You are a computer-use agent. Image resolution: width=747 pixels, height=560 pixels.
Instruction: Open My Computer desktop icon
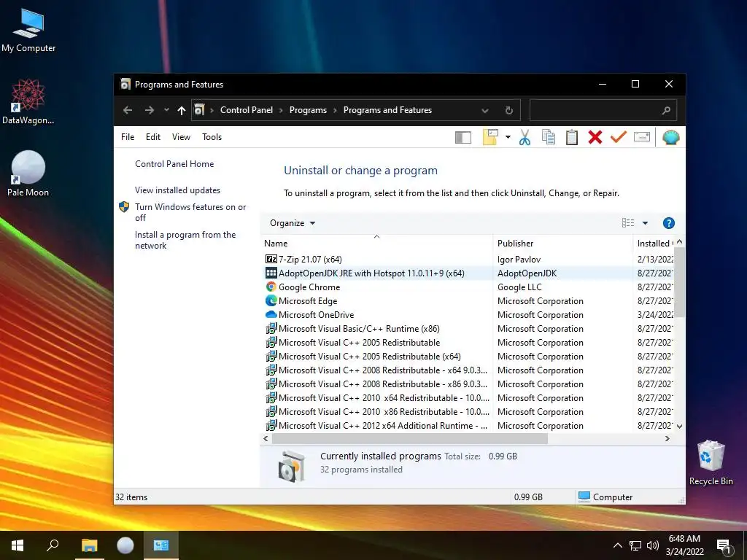(x=28, y=31)
